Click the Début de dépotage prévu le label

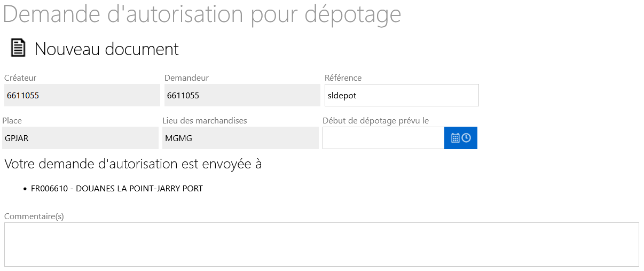pyautogui.click(x=376, y=121)
